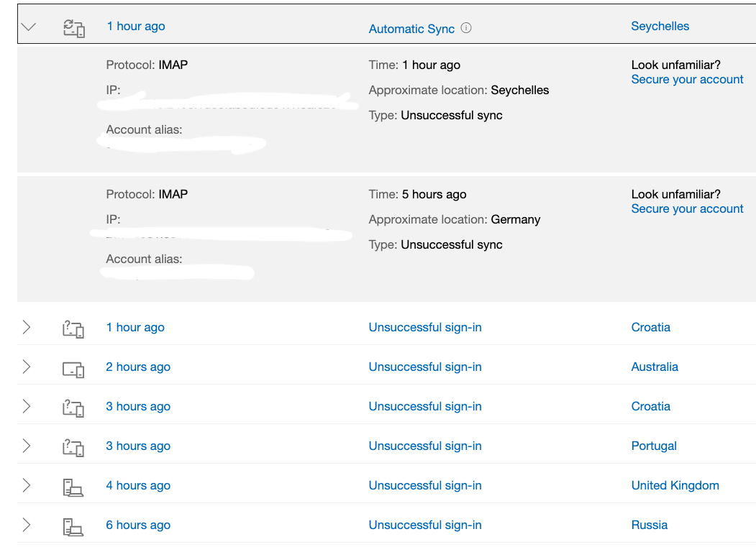Screen dimensions: 756x547
Task: Expand the Croatia unsuccessful sign-in entry
Action: (27, 327)
